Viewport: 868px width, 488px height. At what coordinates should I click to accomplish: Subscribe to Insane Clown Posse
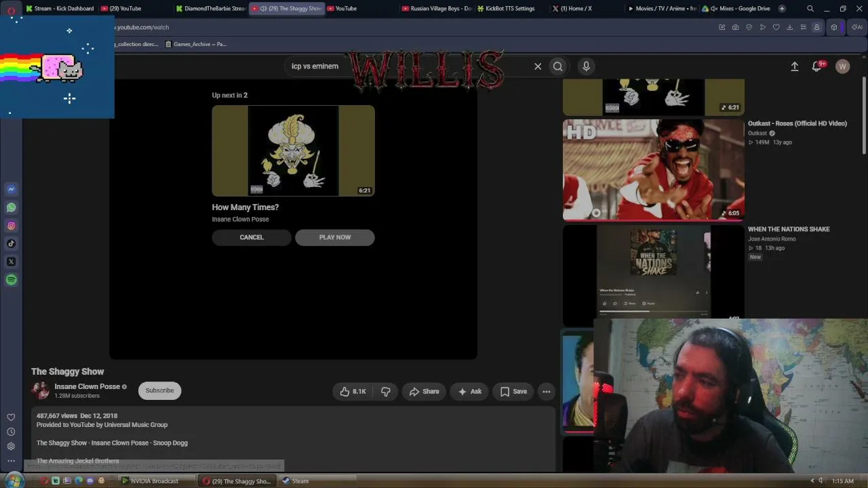click(x=159, y=390)
